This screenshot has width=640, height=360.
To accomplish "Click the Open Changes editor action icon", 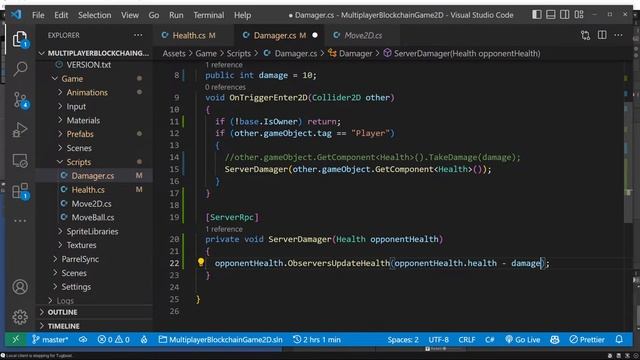I will pos(585,36).
